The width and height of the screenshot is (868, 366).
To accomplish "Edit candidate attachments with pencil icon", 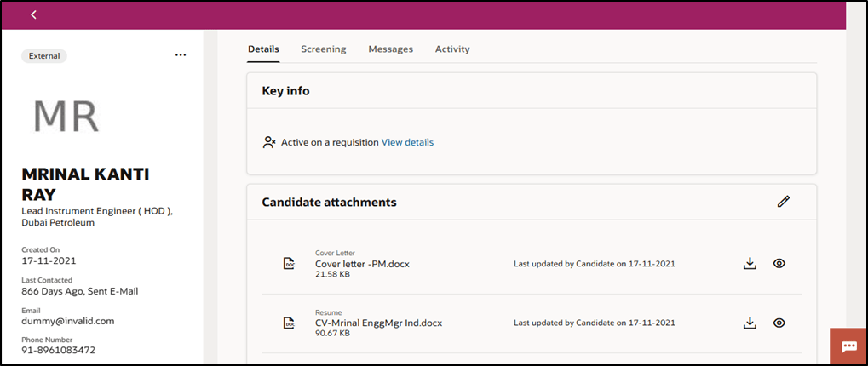I will tap(784, 202).
